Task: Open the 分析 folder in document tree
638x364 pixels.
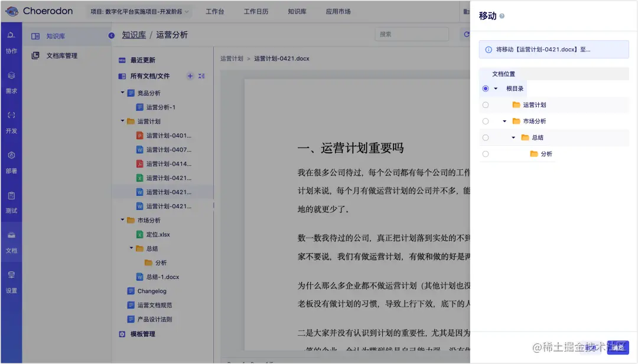Action: pyautogui.click(x=161, y=263)
